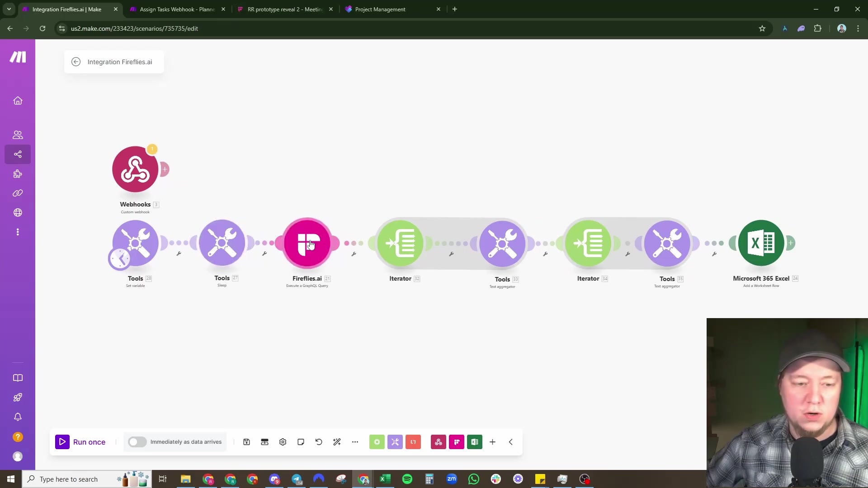Open the Fireflies.ai GraphQL Query module

307,243
